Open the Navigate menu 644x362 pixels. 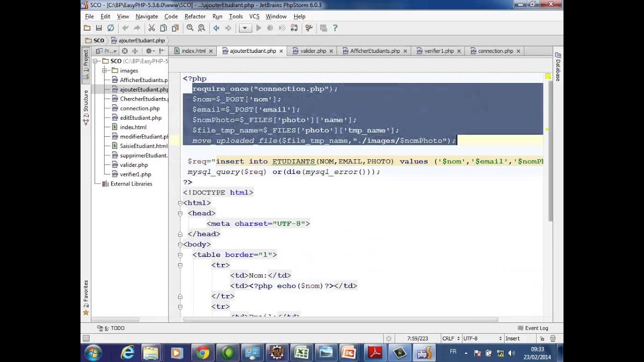[146, 17]
